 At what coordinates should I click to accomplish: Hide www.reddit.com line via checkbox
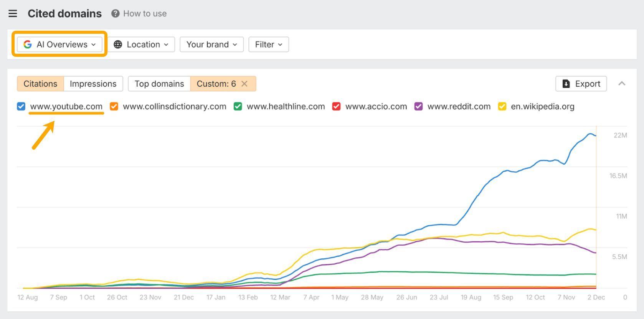[x=419, y=106]
